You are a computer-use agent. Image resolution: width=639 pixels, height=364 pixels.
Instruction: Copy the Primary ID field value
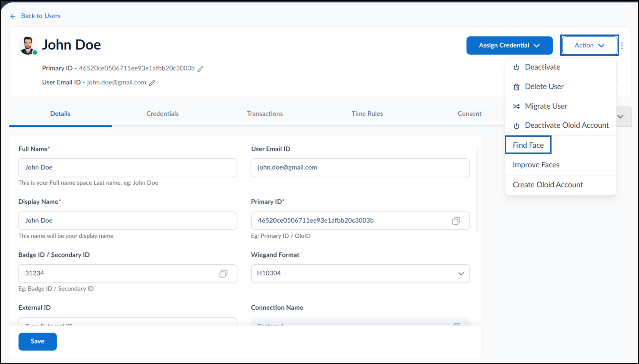(x=456, y=221)
